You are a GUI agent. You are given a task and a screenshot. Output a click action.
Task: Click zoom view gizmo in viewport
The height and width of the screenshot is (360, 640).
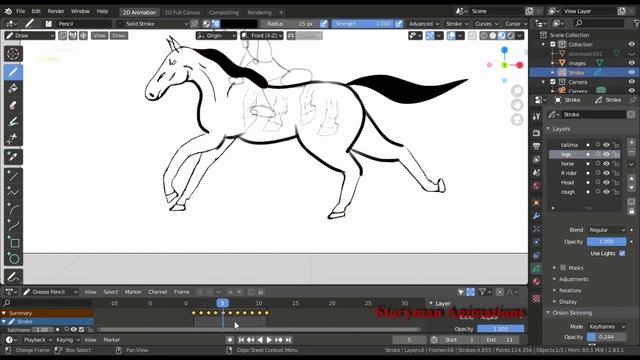[x=517, y=91]
